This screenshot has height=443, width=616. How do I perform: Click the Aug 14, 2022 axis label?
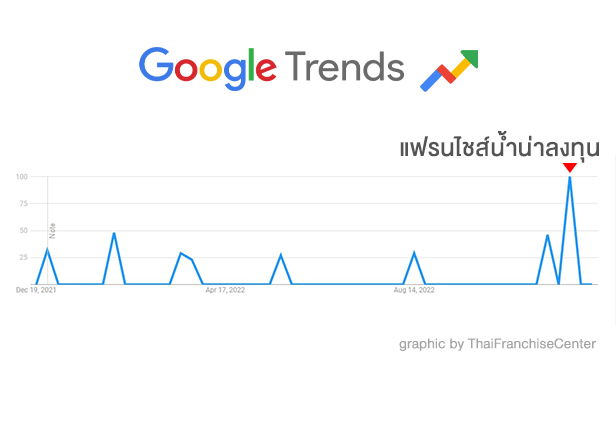(x=414, y=290)
